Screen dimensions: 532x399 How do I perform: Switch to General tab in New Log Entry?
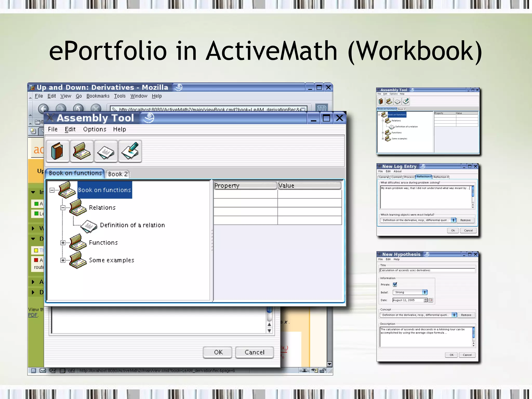tap(384, 177)
